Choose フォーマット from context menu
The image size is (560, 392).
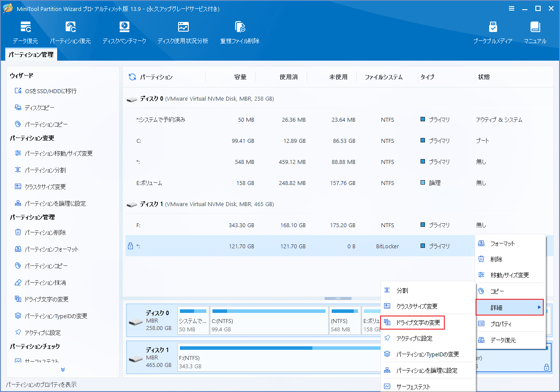coord(510,243)
